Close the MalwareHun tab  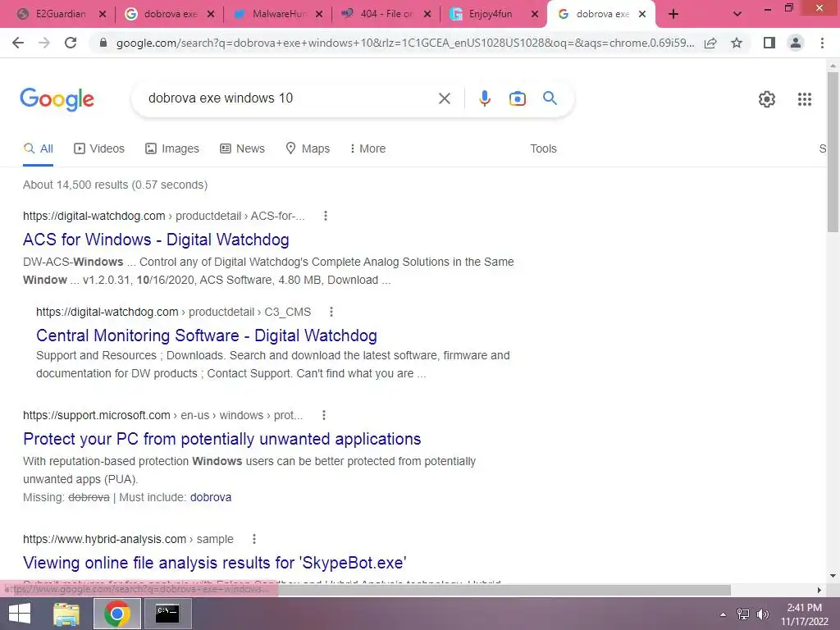(x=319, y=15)
